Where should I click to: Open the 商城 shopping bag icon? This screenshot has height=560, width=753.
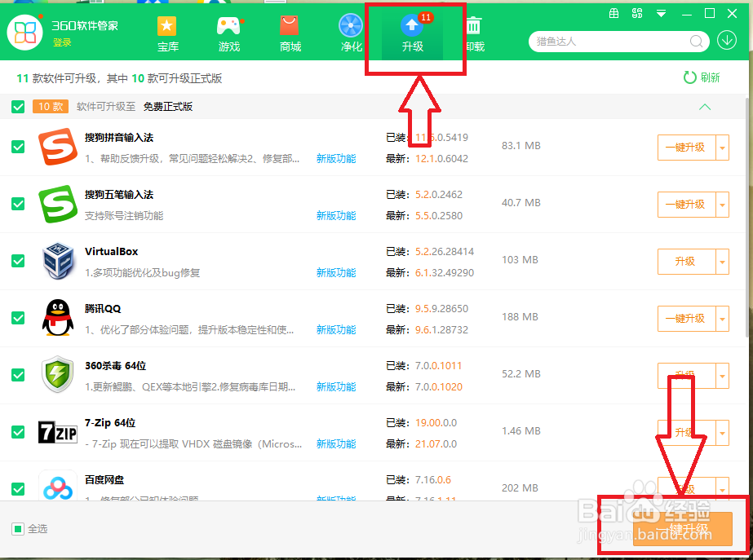pos(289,25)
